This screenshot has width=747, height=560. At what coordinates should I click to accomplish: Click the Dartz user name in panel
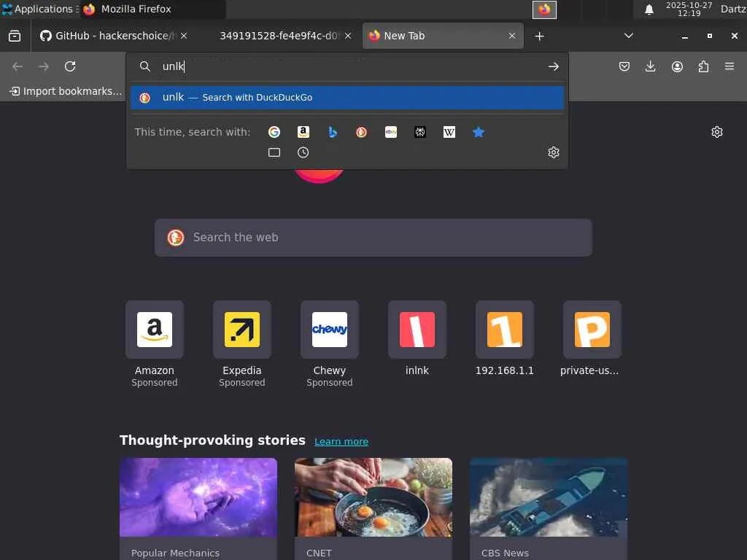coord(733,9)
